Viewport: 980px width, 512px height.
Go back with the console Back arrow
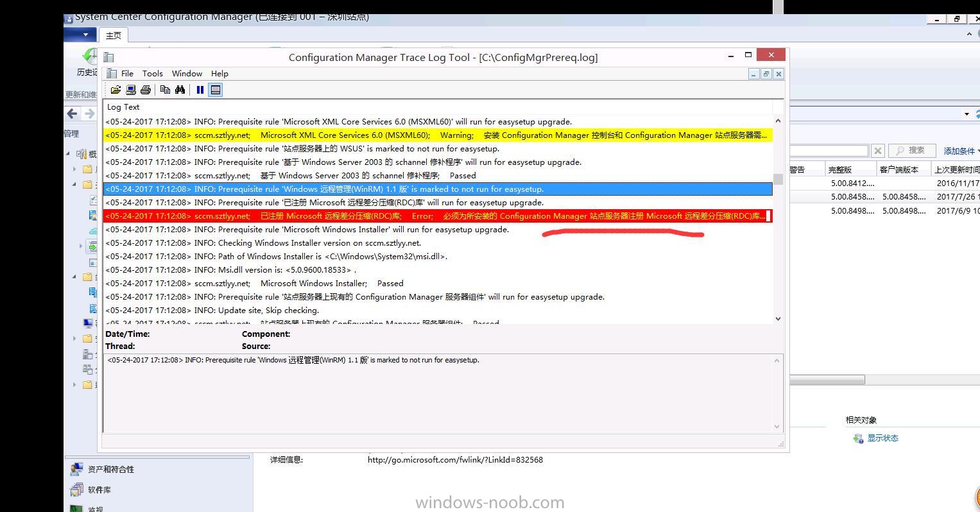pyautogui.click(x=73, y=114)
